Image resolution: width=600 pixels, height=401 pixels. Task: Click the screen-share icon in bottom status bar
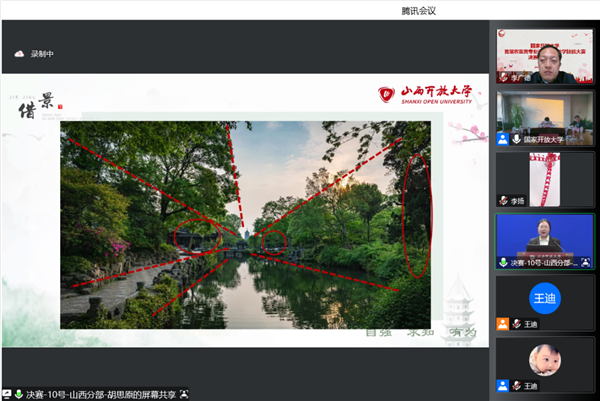coord(8,393)
